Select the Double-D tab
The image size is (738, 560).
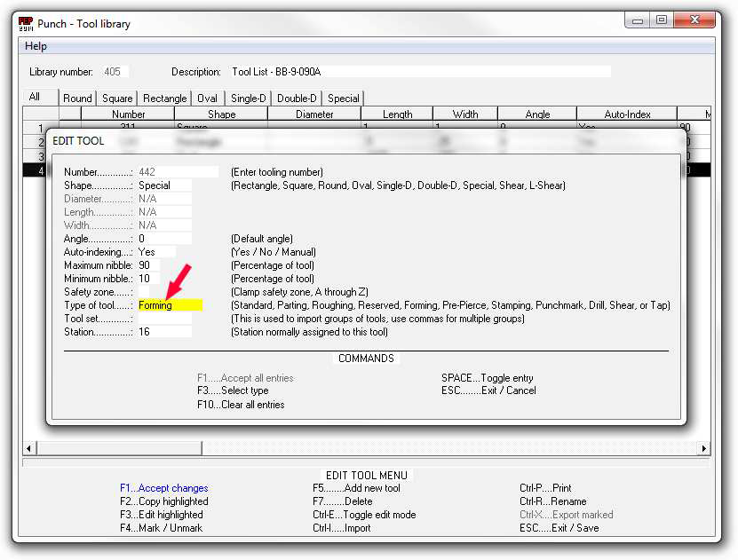tap(297, 99)
